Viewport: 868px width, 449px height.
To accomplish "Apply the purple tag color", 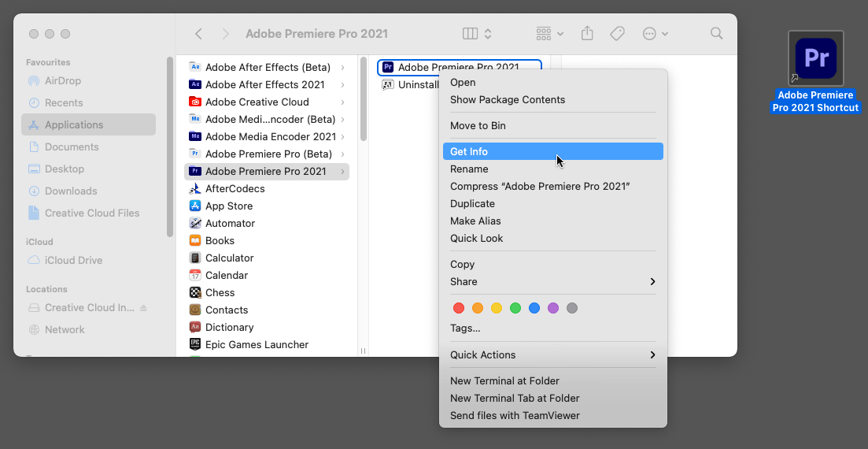I will coord(553,308).
